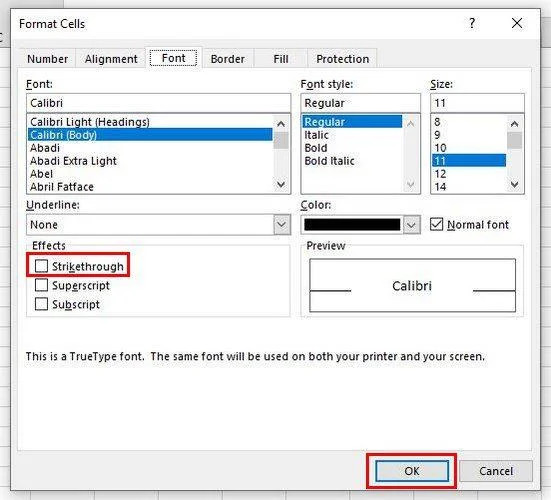Select the Font tab

pos(174,58)
